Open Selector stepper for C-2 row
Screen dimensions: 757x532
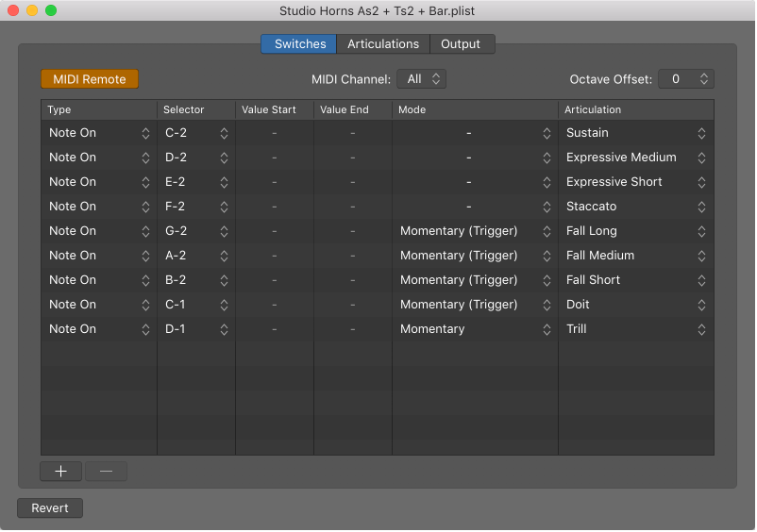[x=224, y=133]
